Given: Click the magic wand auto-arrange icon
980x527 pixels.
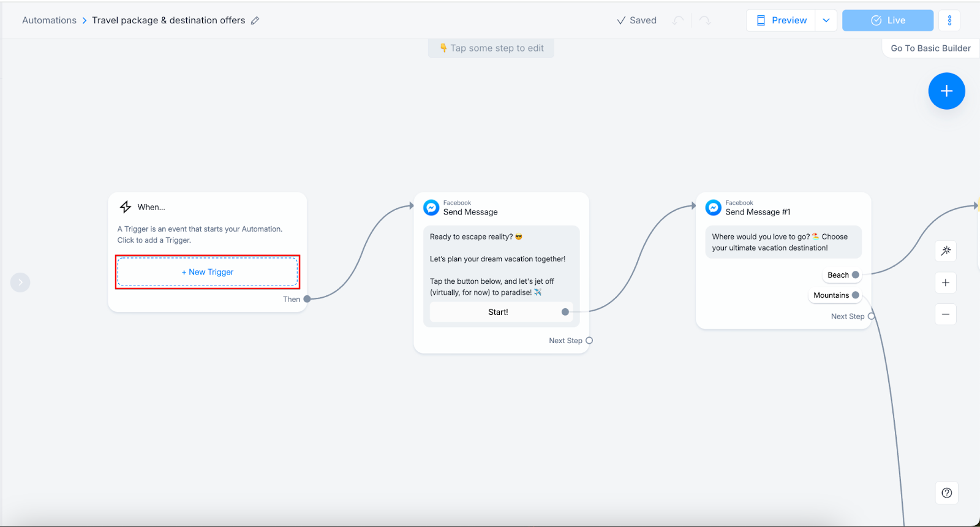Looking at the screenshot, I should click(x=946, y=251).
